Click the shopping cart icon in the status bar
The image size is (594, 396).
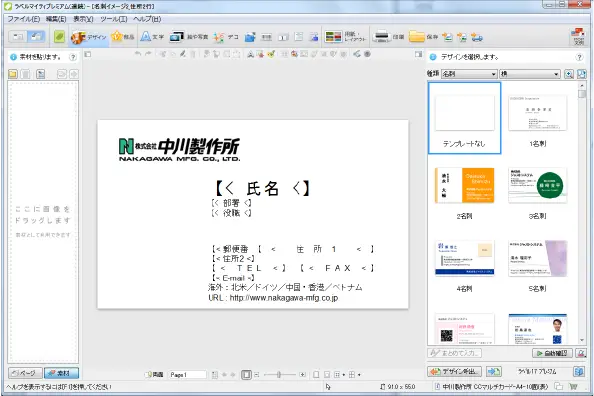tap(573, 387)
